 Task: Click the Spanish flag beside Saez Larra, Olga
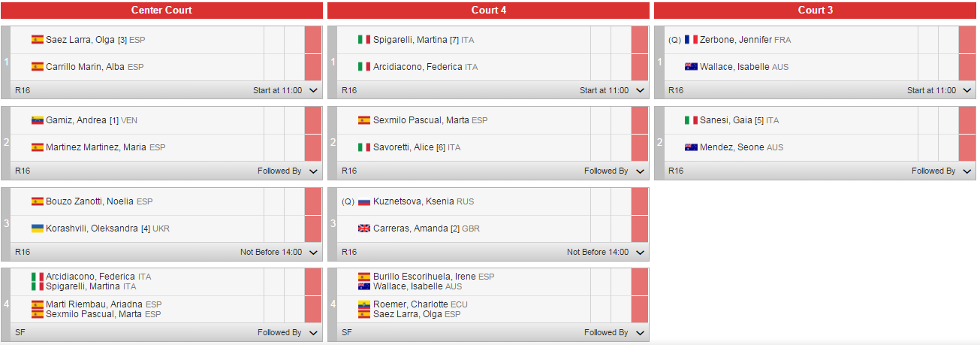(x=37, y=40)
